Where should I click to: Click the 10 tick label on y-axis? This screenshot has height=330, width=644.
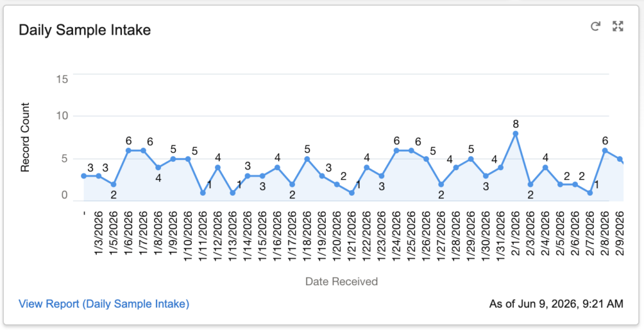pyautogui.click(x=62, y=116)
